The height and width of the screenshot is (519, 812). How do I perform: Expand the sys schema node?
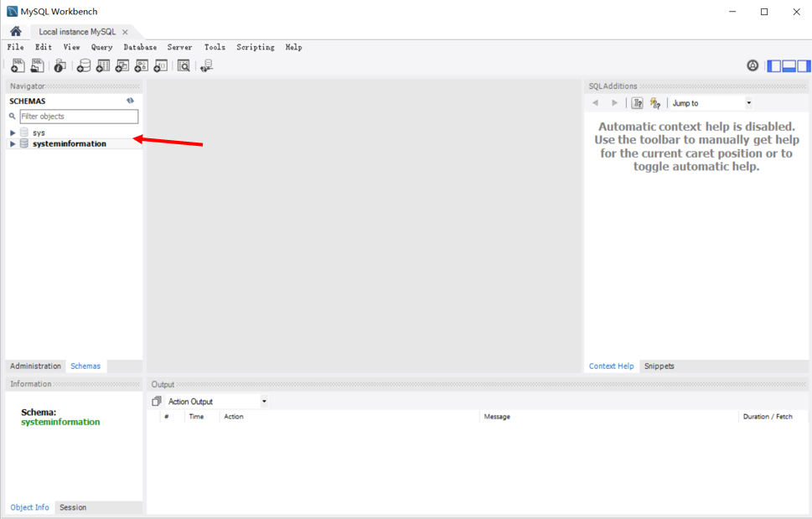[x=13, y=133]
